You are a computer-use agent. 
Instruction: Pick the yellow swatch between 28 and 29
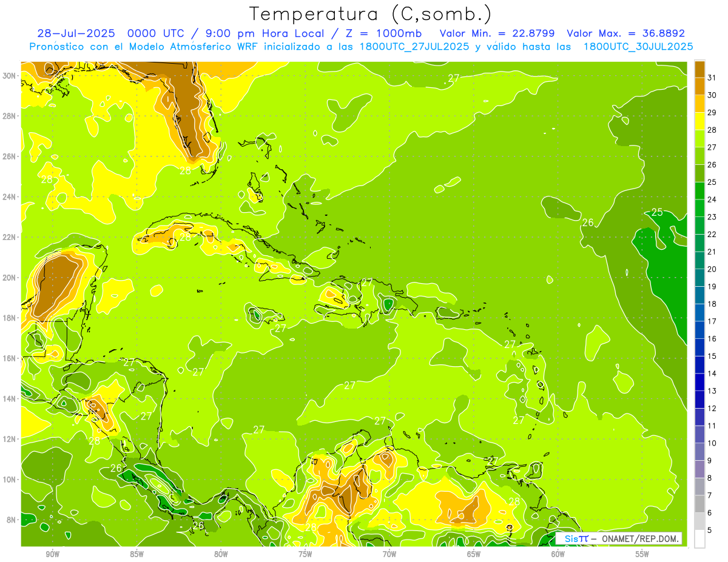point(699,121)
